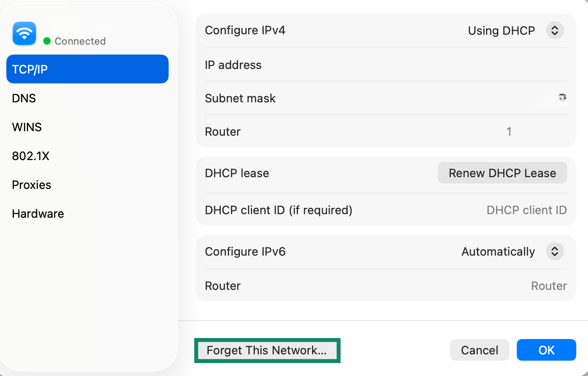The image size is (588, 376).
Task: Change Using DHCP selection
Action: tap(501, 30)
